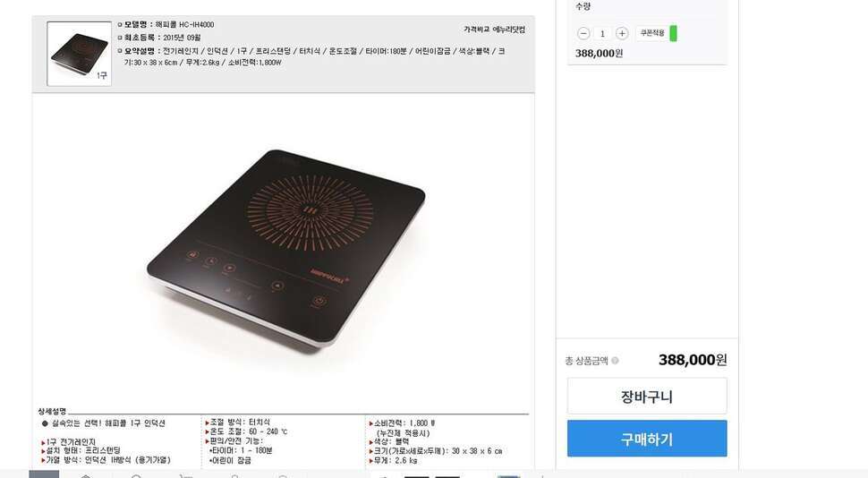This screenshot has width=868, height=478.
Task: Select the gray tile at bottom-left bar
Action: pyautogui.click(x=44, y=474)
